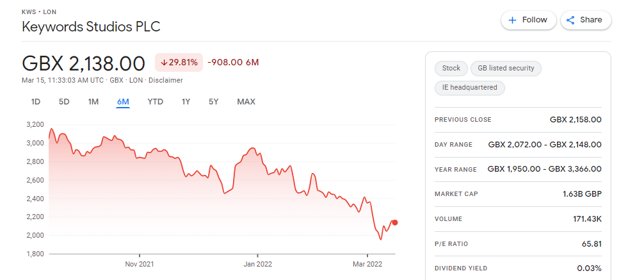
Task: Follow Keywords Studios PLC stock
Action: (x=529, y=20)
